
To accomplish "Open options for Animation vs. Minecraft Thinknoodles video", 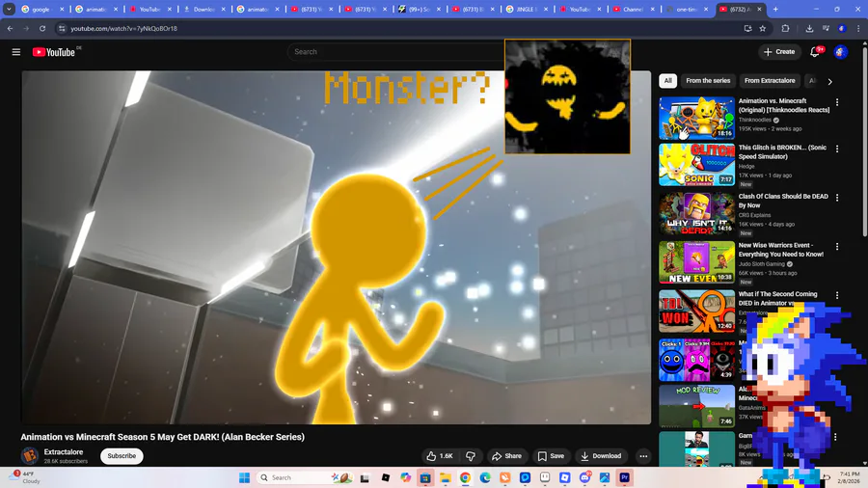I will coord(837,102).
